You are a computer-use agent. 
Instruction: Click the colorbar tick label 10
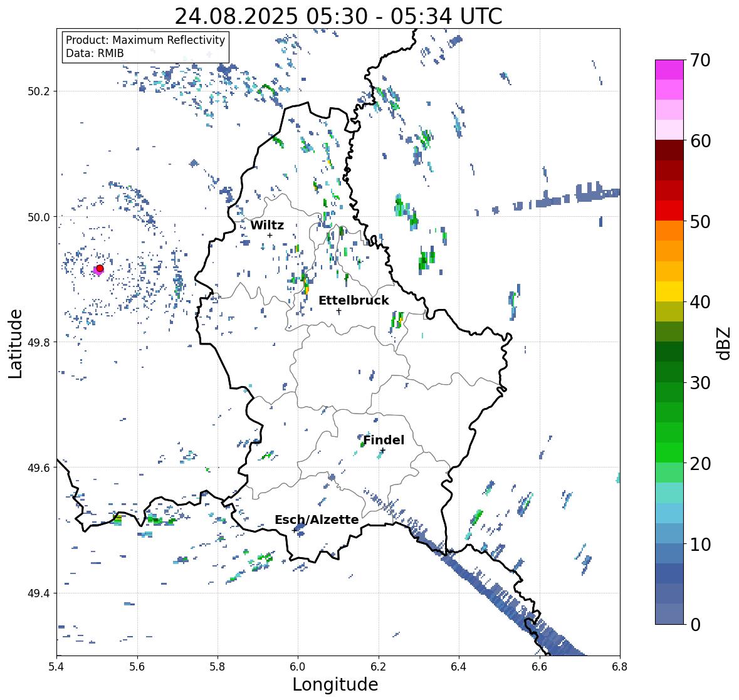(x=700, y=544)
